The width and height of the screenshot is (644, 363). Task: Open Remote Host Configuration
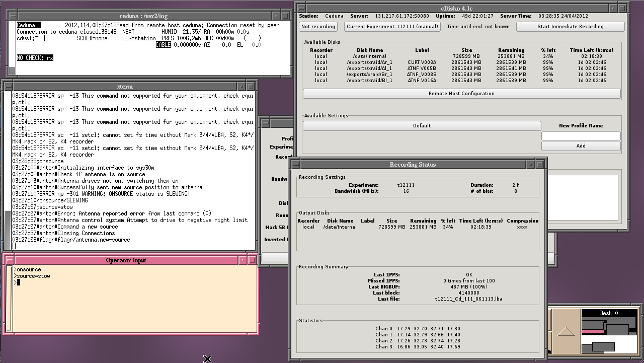tap(461, 94)
